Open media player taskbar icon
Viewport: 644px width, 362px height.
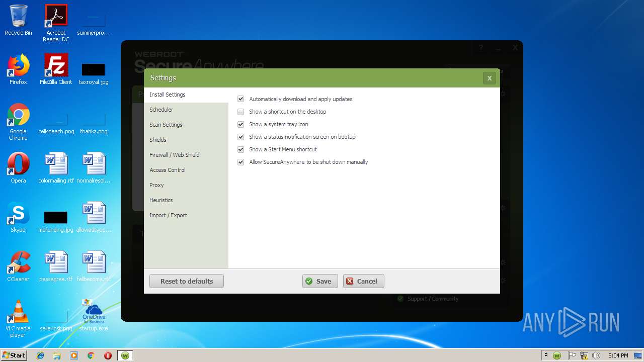click(74, 355)
